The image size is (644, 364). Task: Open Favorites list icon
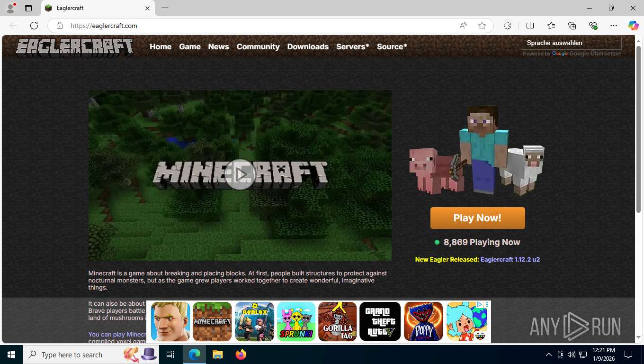[551, 26]
